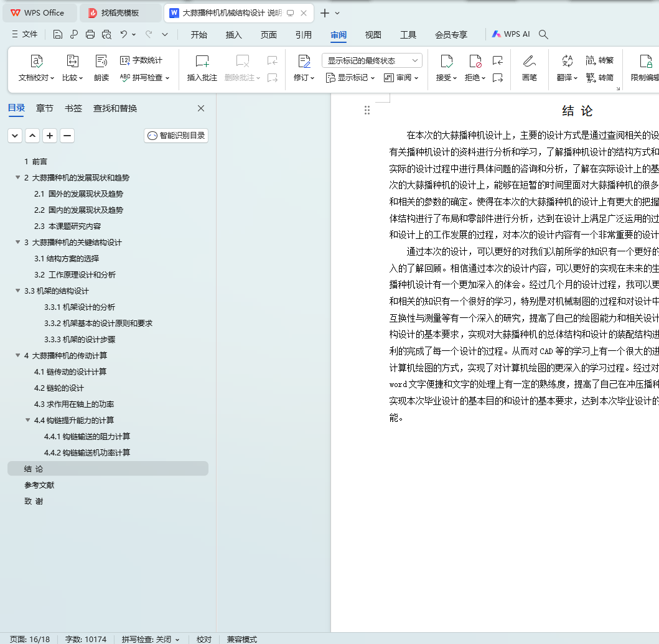
Task: Collapse section 3.3 机架的结构设计
Action: pyautogui.click(x=17, y=291)
